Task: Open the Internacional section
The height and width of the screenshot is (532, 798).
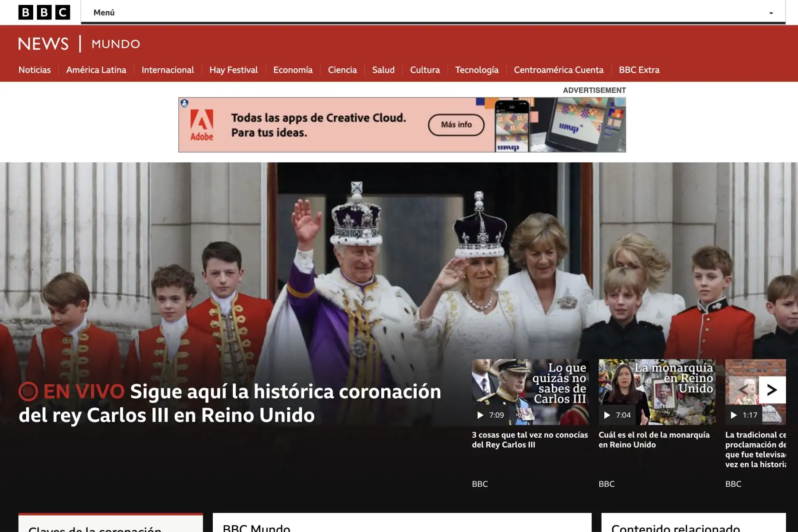Action: (x=168, y=70)
